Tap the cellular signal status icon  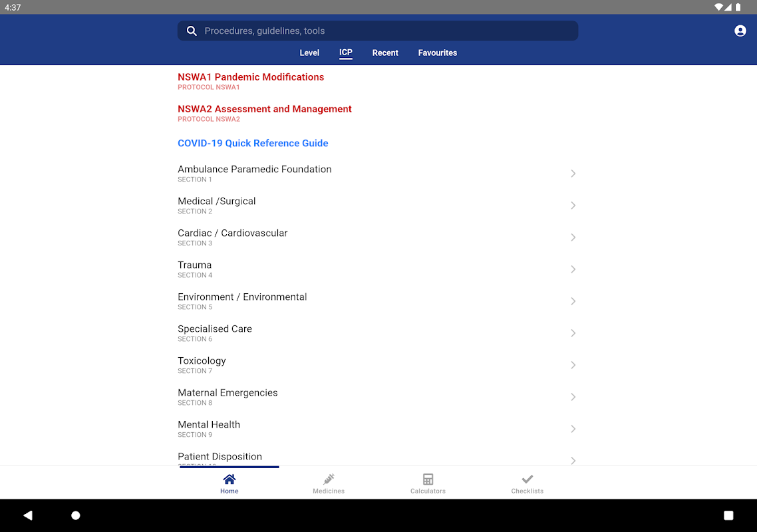point(728,7)
